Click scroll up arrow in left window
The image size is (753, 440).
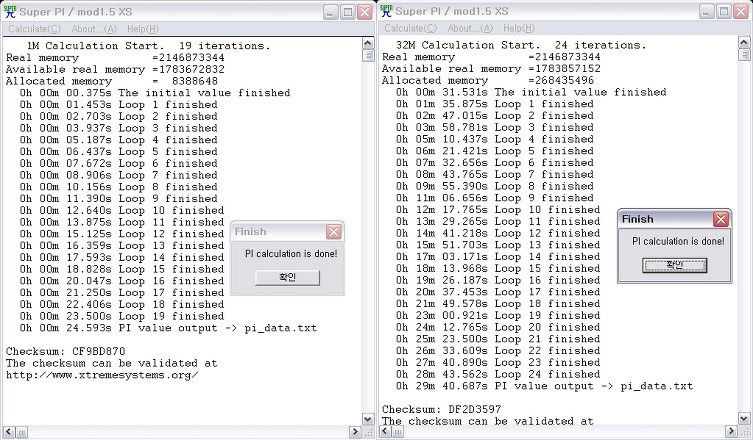pos(368,44)
